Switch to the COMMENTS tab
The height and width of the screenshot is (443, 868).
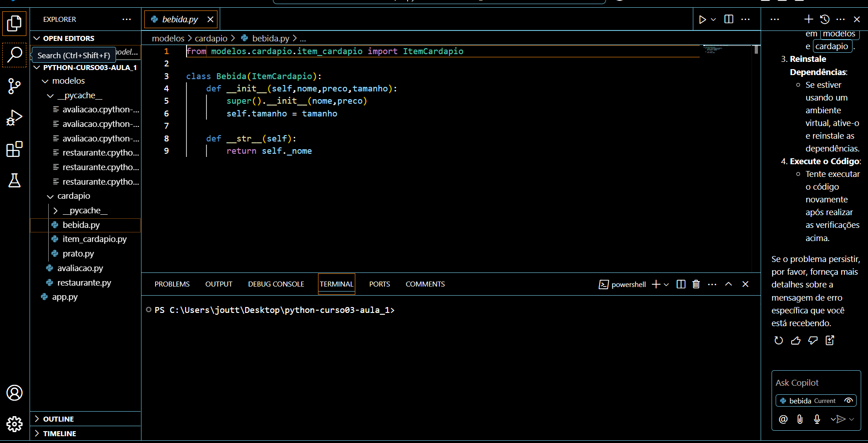pos(425,284)
